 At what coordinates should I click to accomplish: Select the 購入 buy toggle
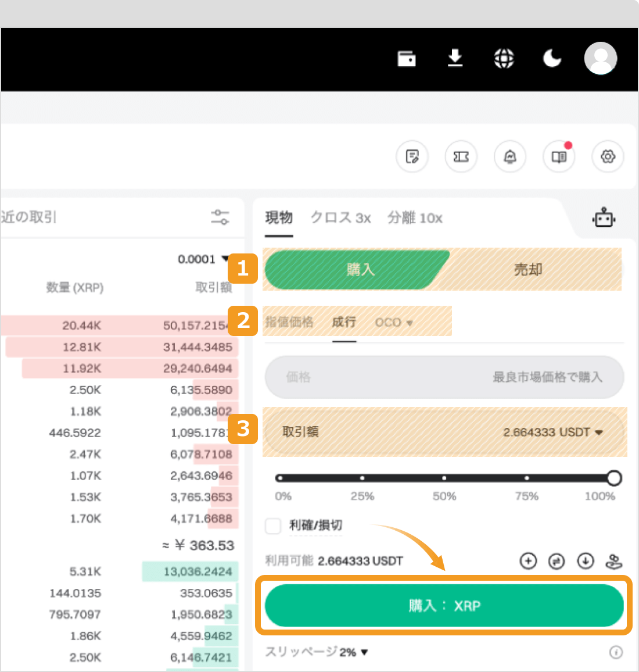[357, 270]
